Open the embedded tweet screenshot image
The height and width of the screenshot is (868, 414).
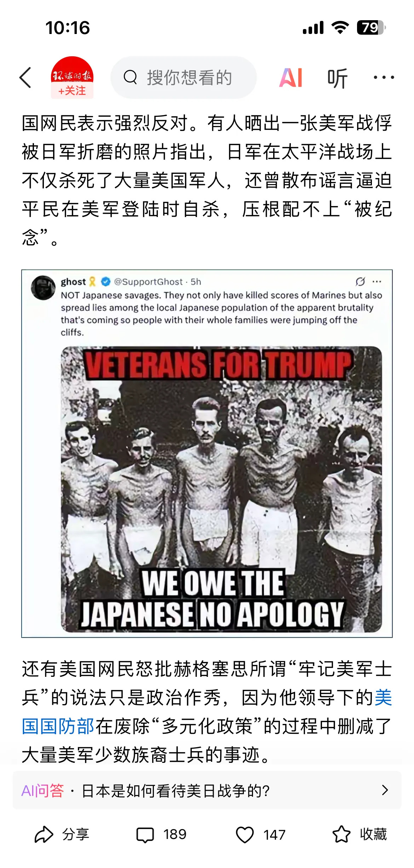coord(207,453)
